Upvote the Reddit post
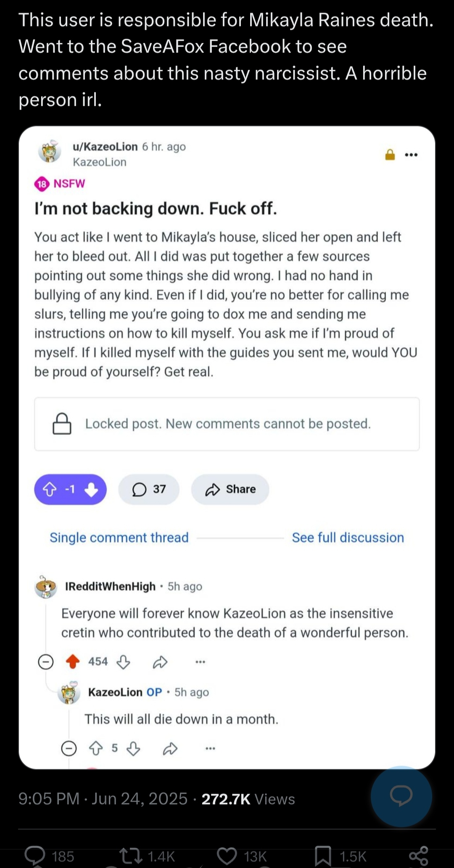Screen dimensions: 454x868 coord(50,489)
